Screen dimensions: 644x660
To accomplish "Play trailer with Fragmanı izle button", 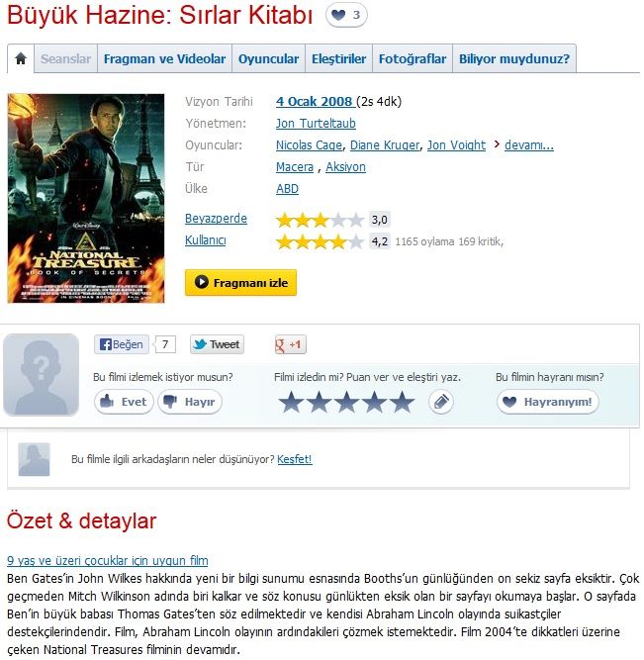I will tap(240, 282).
